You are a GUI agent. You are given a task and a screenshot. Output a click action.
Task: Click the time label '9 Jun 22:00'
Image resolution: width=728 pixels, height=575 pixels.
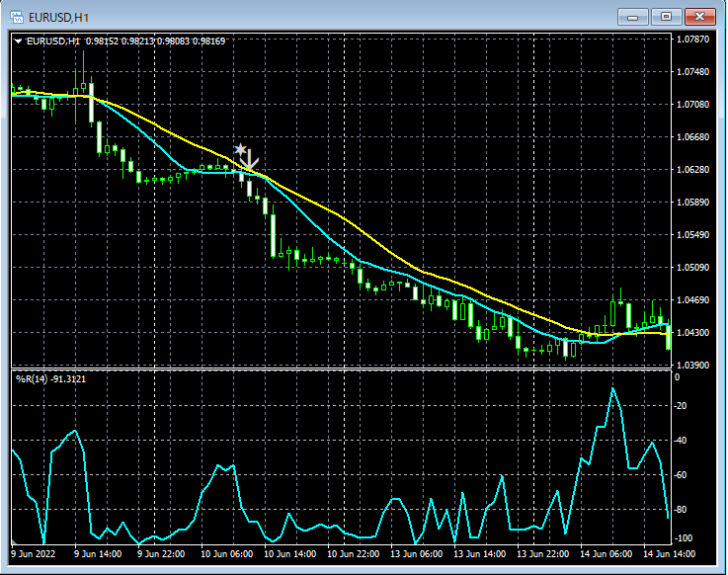(161, 553)
